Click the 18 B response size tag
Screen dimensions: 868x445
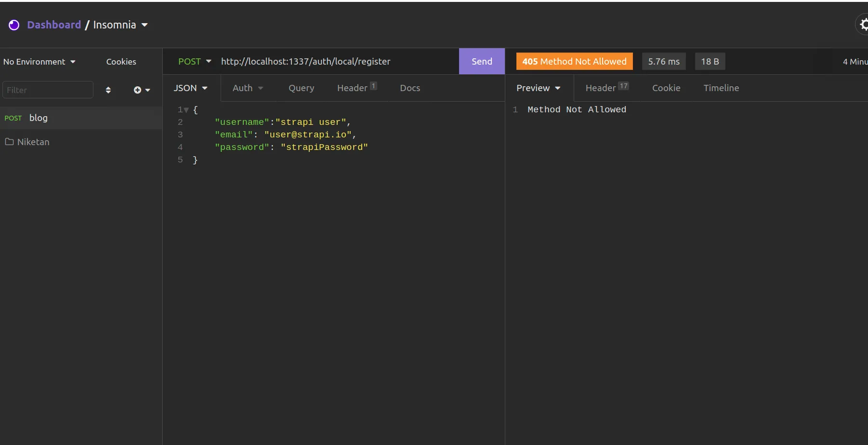(x=710, y=61)
